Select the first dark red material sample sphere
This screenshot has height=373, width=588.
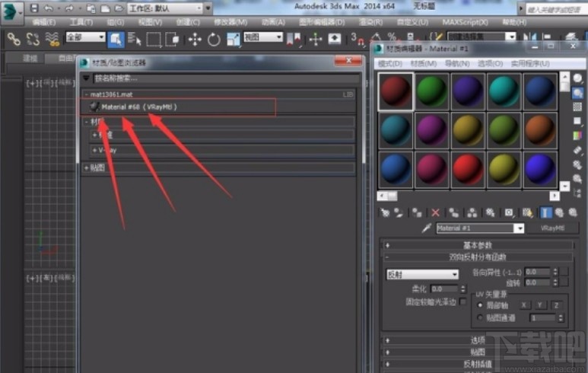[396, 91]
